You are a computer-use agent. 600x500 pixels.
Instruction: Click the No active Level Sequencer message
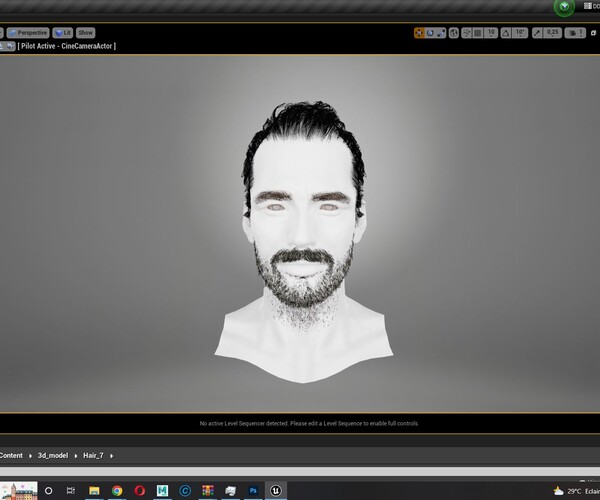(309, 423)
